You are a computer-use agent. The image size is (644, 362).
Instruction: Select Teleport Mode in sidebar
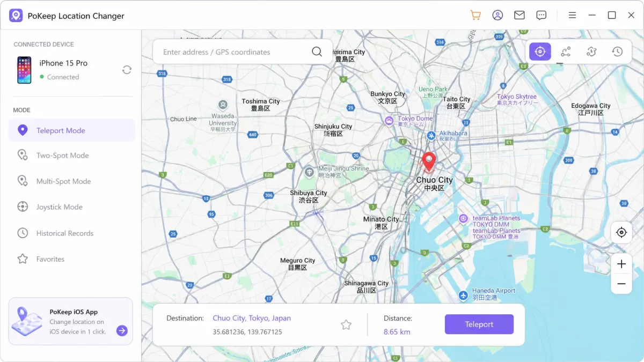(x=72, y=130)
